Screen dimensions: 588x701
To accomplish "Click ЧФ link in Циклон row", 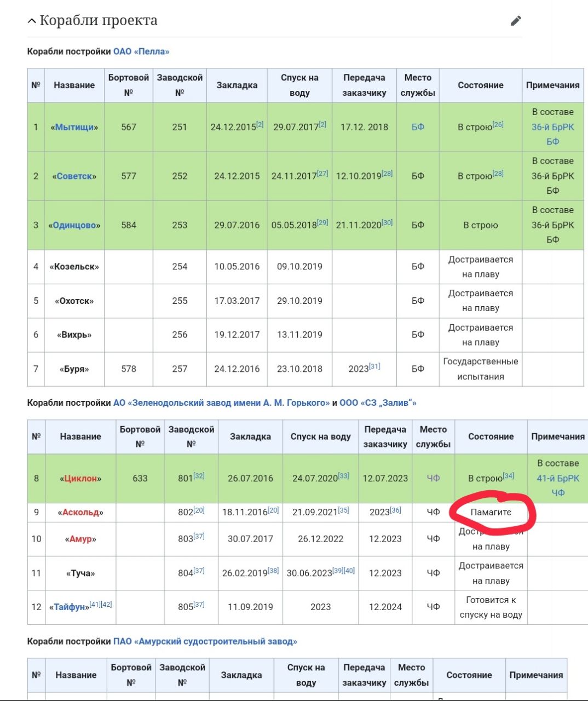I will pos(433,478).
